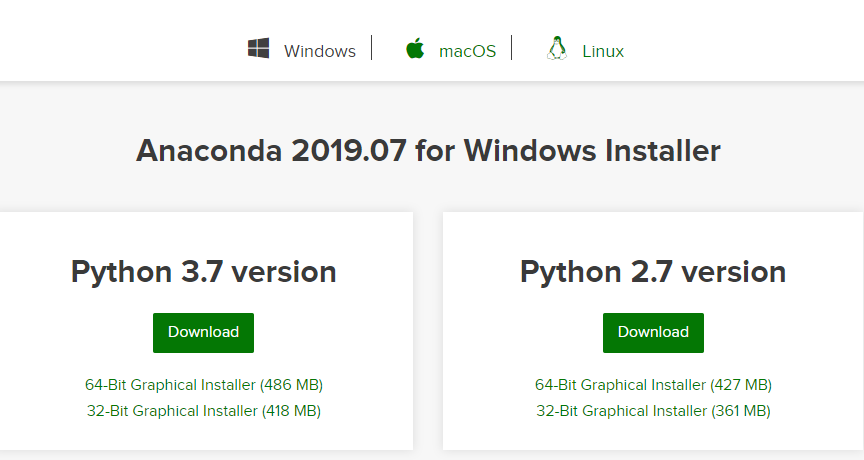Click the 'Python 2.7 version' card title
The height and width of the screenshot is (460, 864).
(x=653, y=272)
